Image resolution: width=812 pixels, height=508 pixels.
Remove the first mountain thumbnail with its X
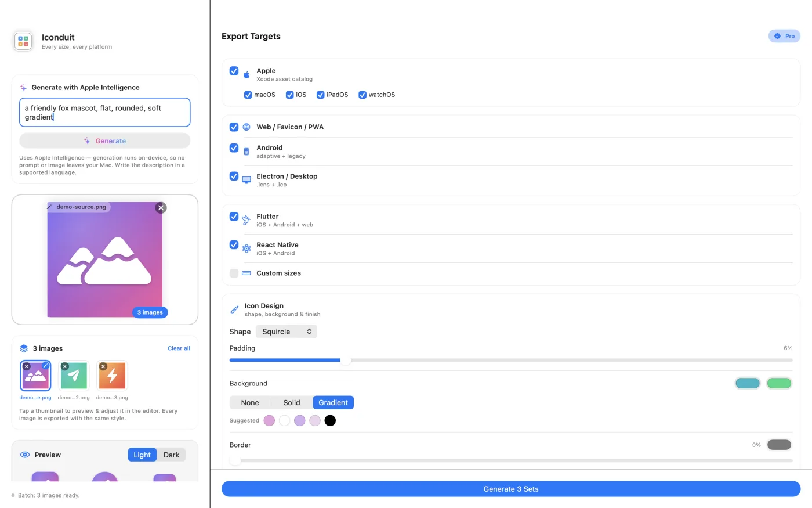point(26,366)
